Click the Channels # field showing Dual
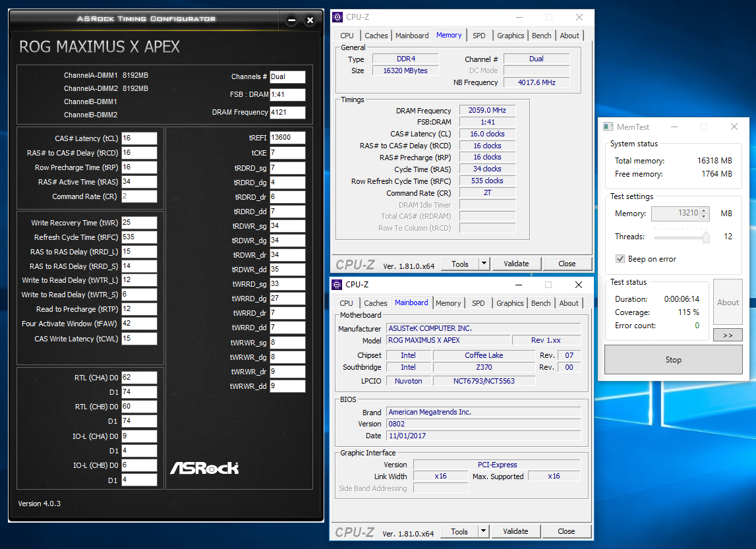This screenshot has width=756, height=549. point(287,76)
